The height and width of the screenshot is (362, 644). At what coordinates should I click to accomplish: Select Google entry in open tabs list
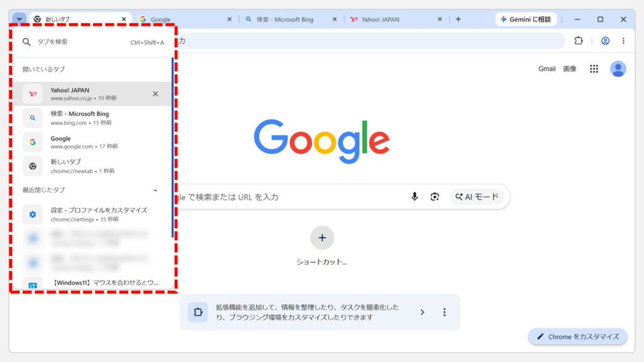pos(92,142)
